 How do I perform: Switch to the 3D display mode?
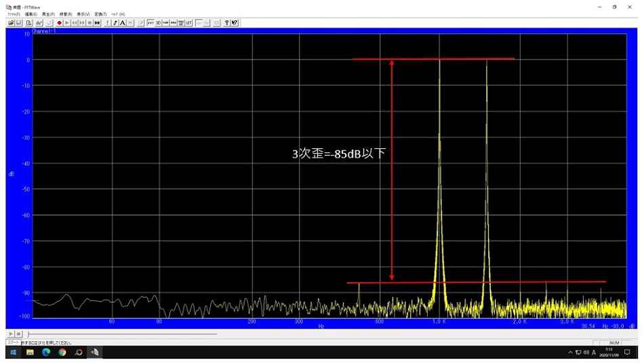pyautogui.click(x=158, y=22)
